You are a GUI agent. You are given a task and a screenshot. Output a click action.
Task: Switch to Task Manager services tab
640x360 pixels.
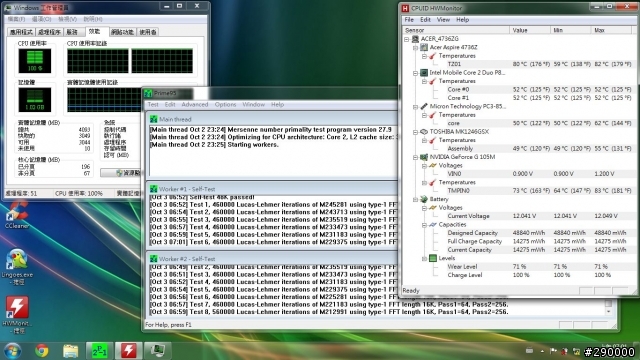[74, 32]
